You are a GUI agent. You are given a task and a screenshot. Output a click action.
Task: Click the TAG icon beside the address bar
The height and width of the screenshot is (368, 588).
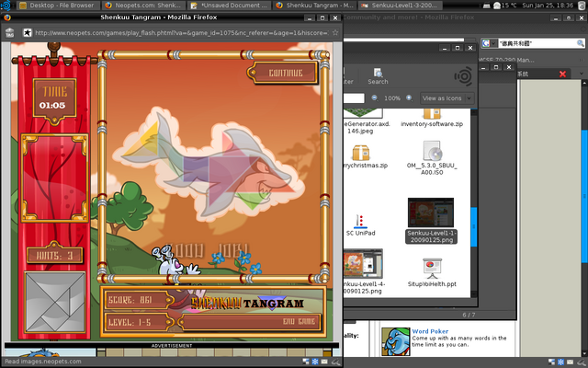[x=10, y=33]
